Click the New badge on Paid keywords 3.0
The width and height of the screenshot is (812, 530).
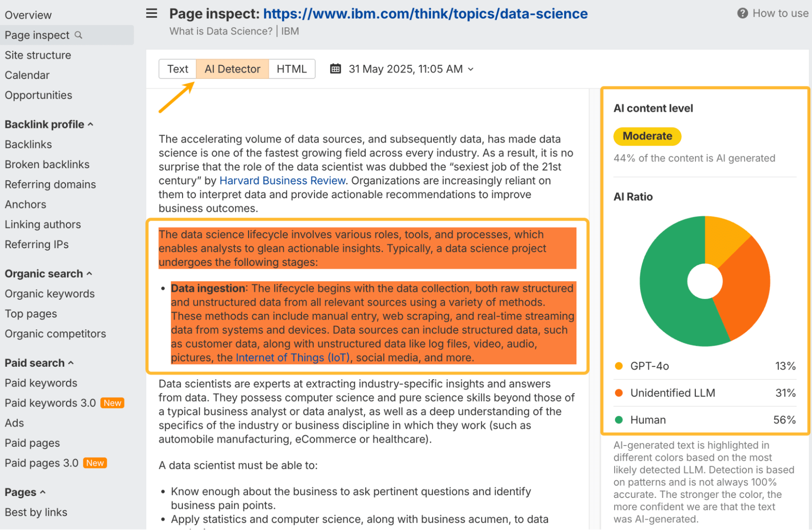112,403
